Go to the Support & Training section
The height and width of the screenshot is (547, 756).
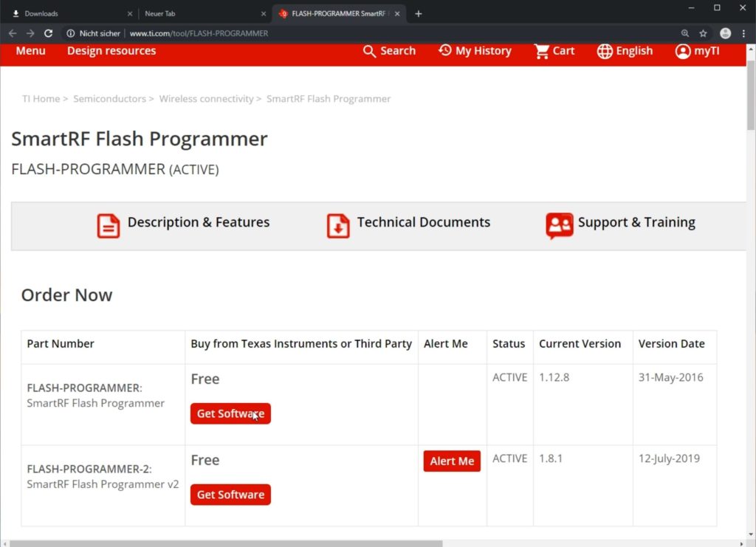click(x=636, y=222)
